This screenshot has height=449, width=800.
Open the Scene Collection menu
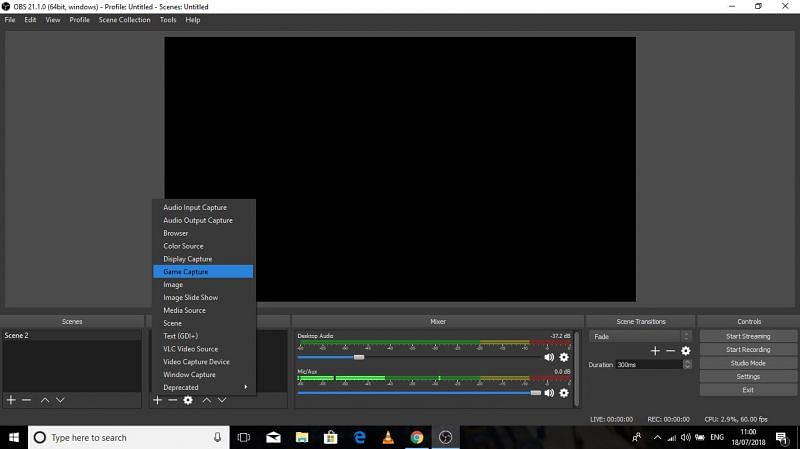coord(124,20)
